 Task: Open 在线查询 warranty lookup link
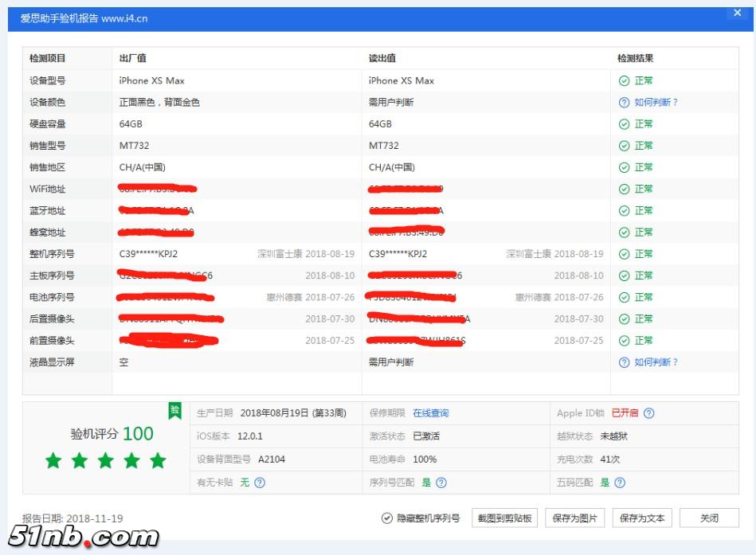pos(432,412)
